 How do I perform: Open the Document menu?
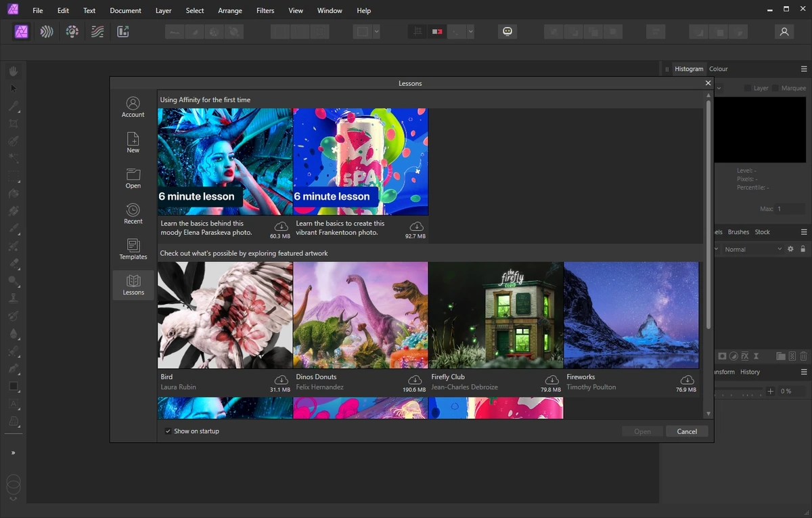click(x=126, y=11)
